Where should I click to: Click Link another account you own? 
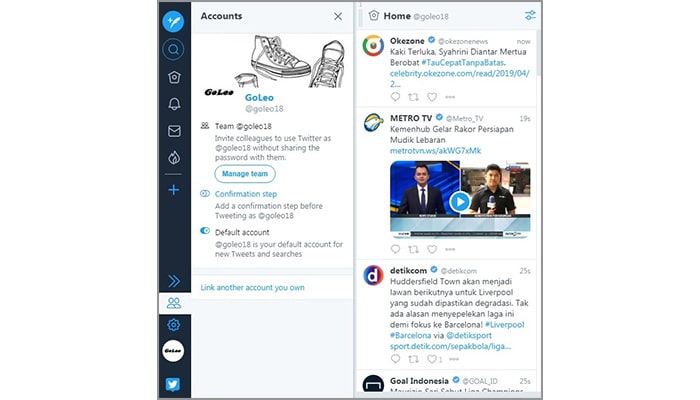pos(253,288)
